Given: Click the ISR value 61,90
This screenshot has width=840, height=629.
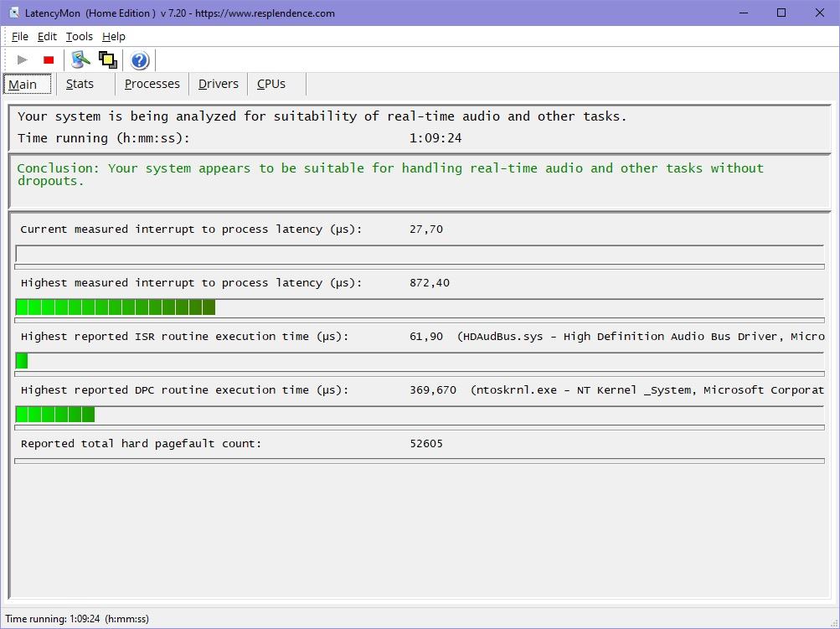Looking at the screenshot, I should (426, 337).
